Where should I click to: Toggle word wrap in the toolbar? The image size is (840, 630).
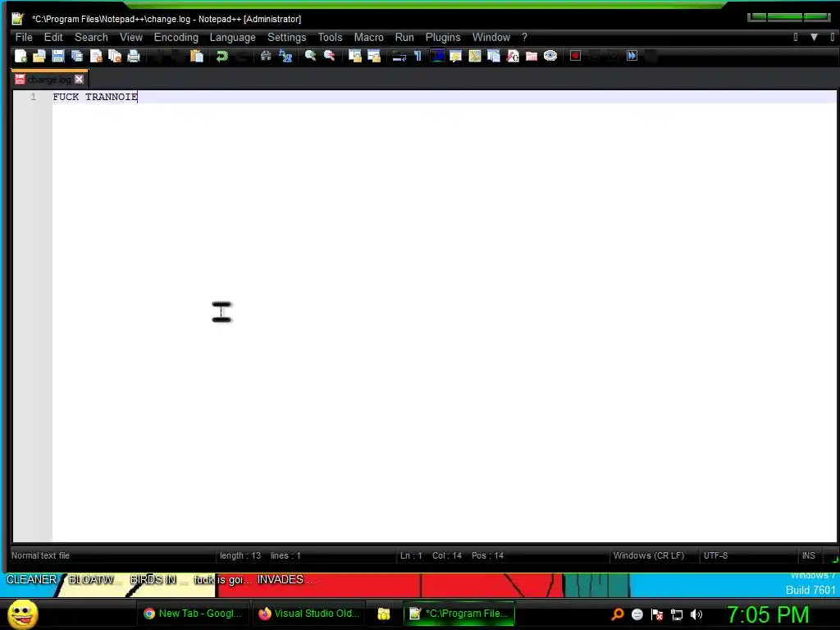(x=399, y=56)
